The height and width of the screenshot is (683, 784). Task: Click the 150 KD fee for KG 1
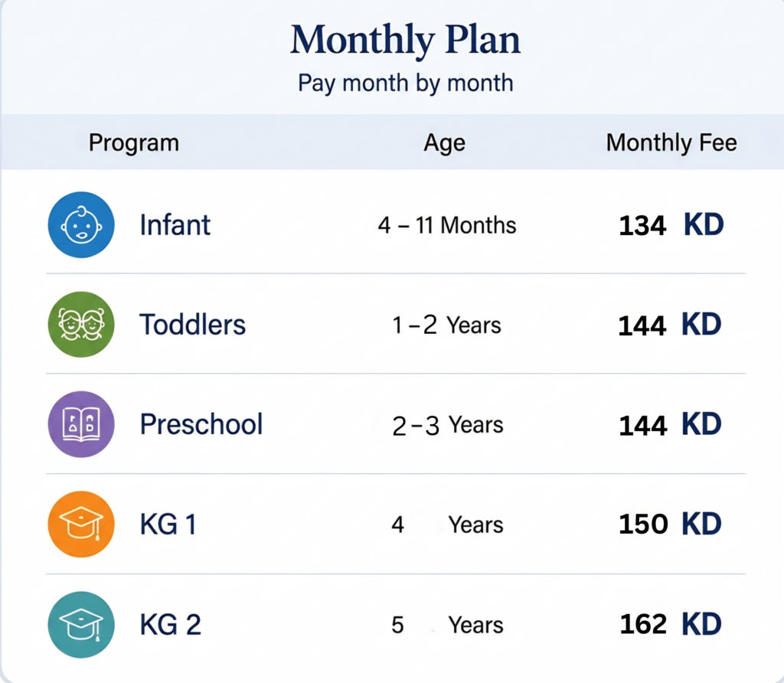pos(670,524)
